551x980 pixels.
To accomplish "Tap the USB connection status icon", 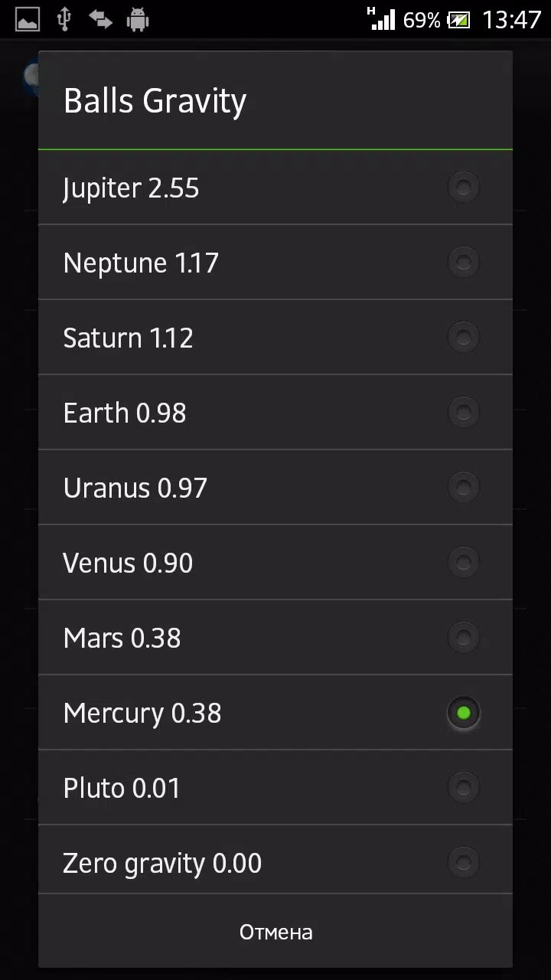I will click(x=64, y=20).
